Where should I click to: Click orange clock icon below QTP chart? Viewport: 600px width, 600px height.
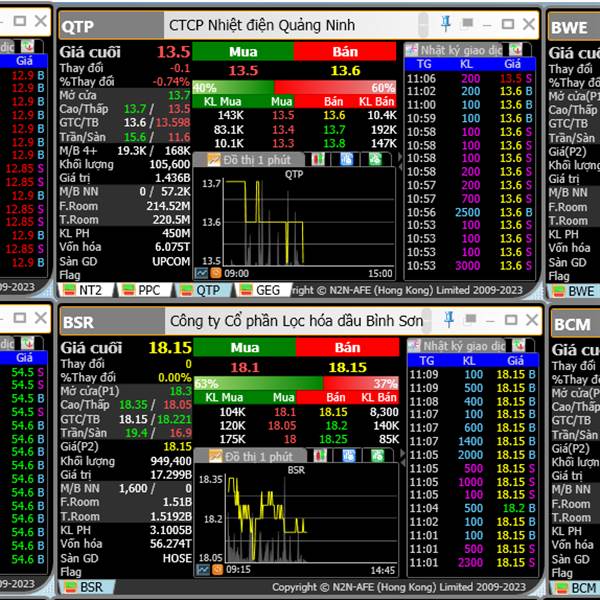point(216,273)
